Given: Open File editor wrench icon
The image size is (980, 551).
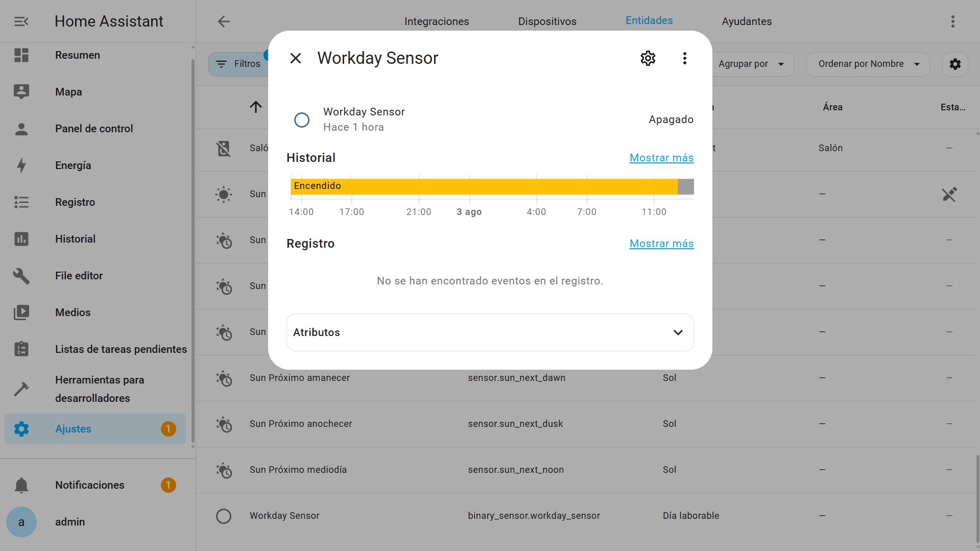Looking at the screenshot, I should (21, 276).
